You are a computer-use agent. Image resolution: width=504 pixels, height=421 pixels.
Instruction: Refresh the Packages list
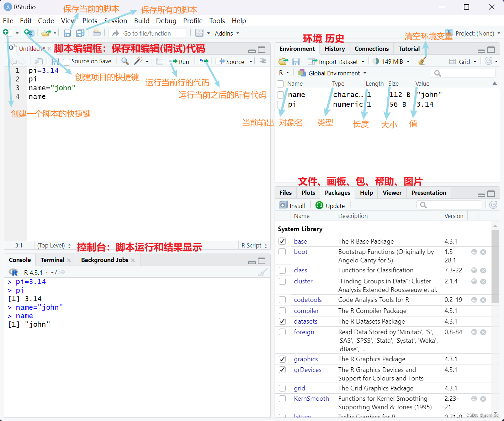point(493,205)
